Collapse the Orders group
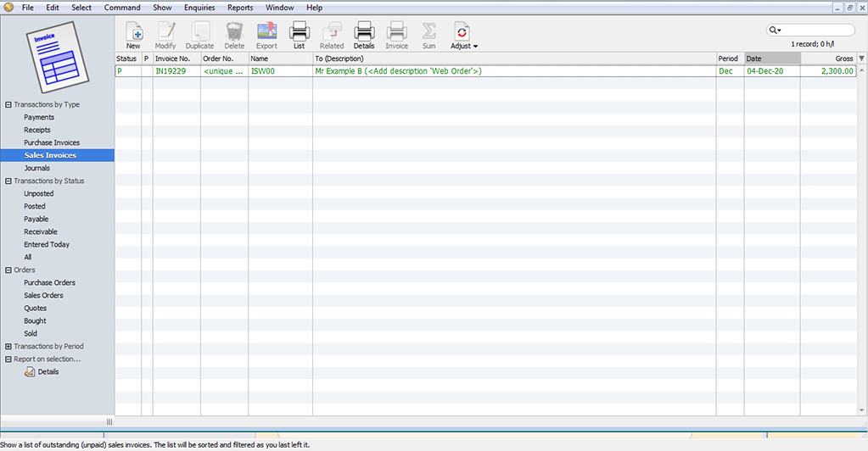The width and height of the screenshot is (868, 451). point(8,270)
